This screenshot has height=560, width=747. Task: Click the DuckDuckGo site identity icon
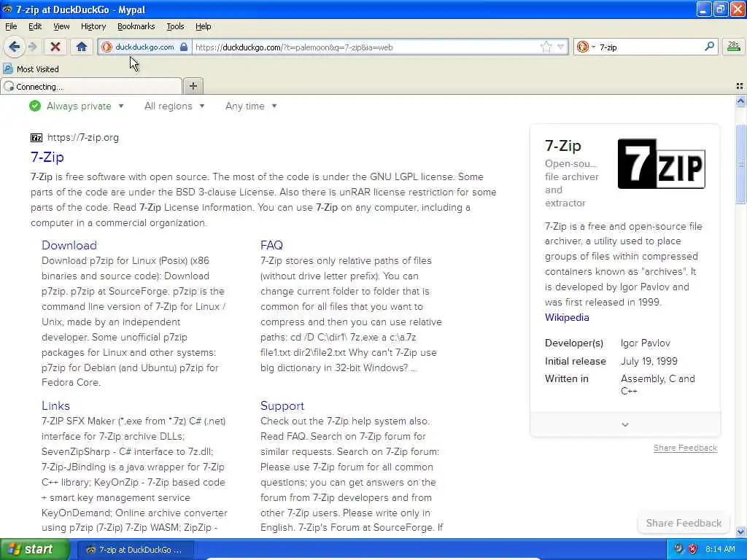coord(107,47)
